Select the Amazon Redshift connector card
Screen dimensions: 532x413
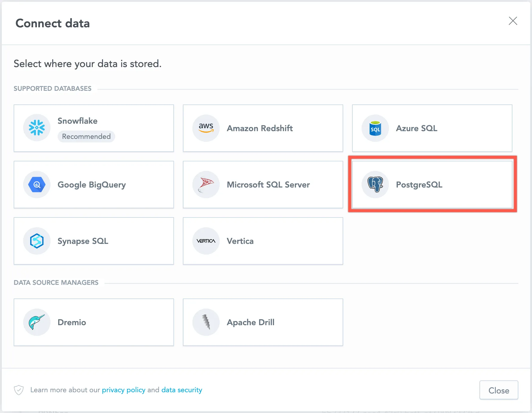263,128
